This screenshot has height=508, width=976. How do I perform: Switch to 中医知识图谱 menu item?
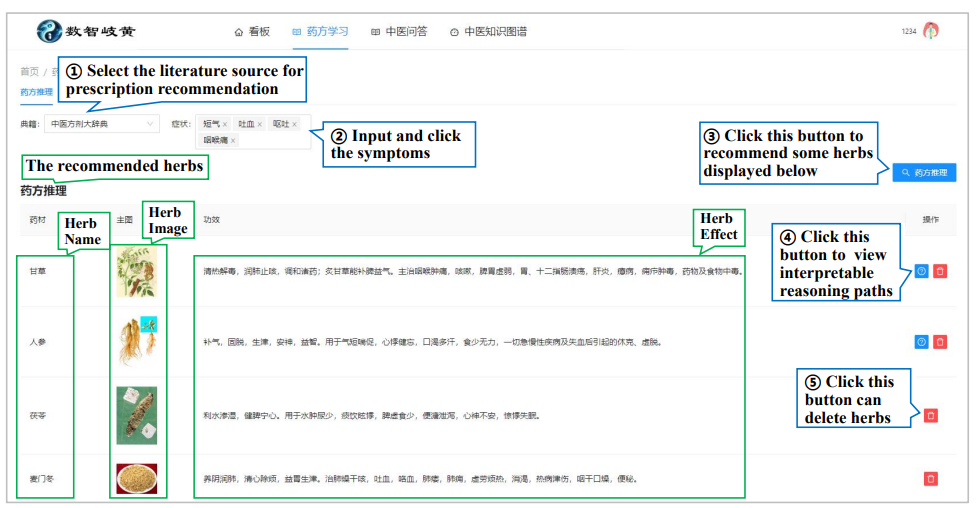[488, 32]
